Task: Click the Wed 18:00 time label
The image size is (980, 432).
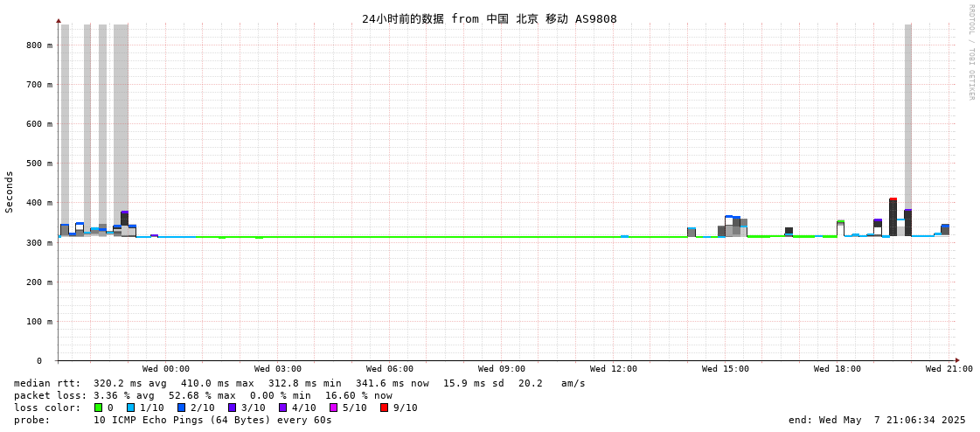Action: coord(837,369)
